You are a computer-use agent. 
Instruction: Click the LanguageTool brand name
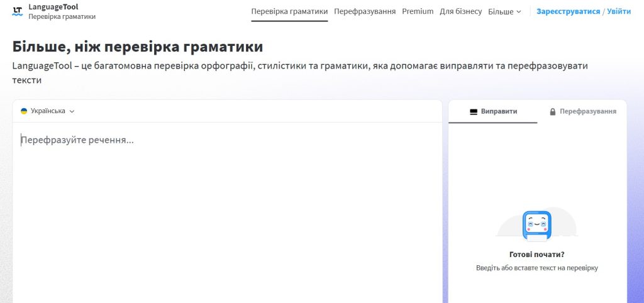coord(53,7)
